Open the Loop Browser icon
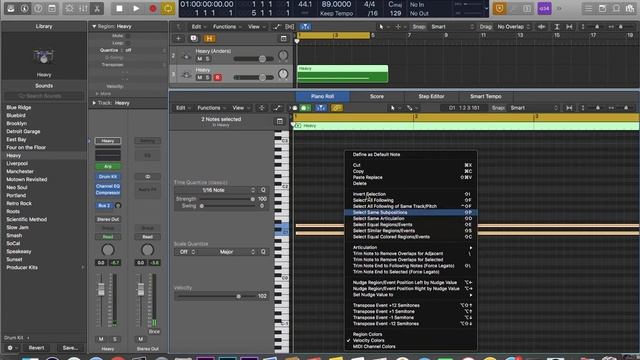 click(x=616, y=8)
